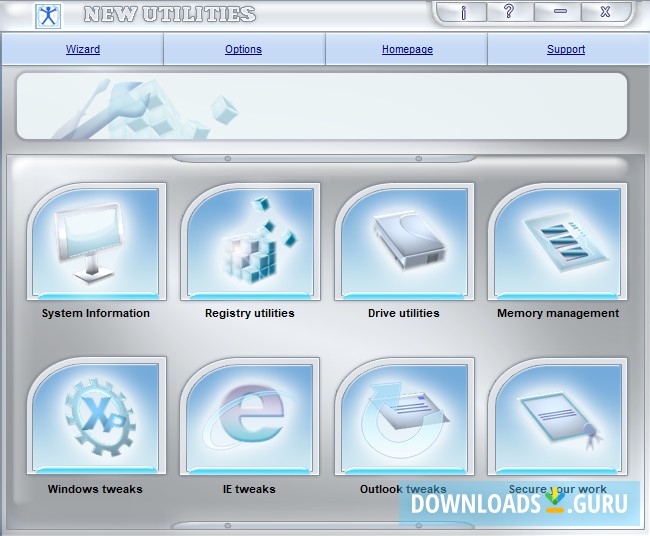Click the Registry utilities label
Image resolution: width=650 pixels, height=536 pixels.
250,313
